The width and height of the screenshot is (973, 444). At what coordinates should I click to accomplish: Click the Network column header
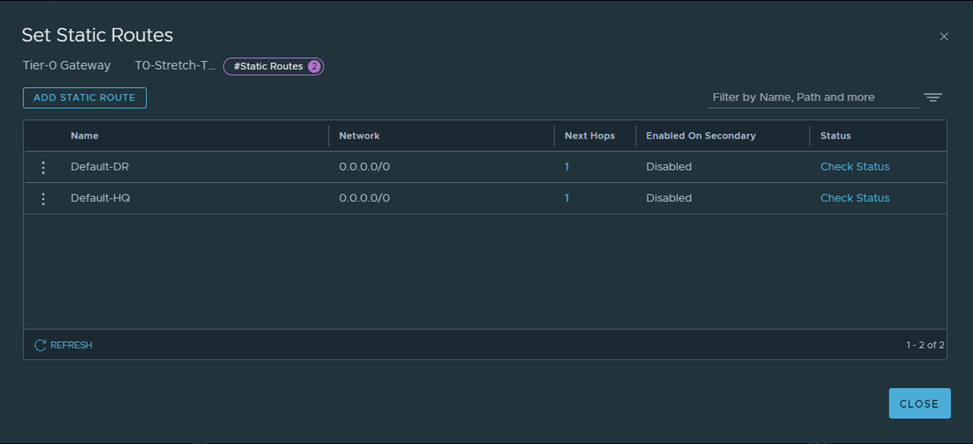coord(359,136)
